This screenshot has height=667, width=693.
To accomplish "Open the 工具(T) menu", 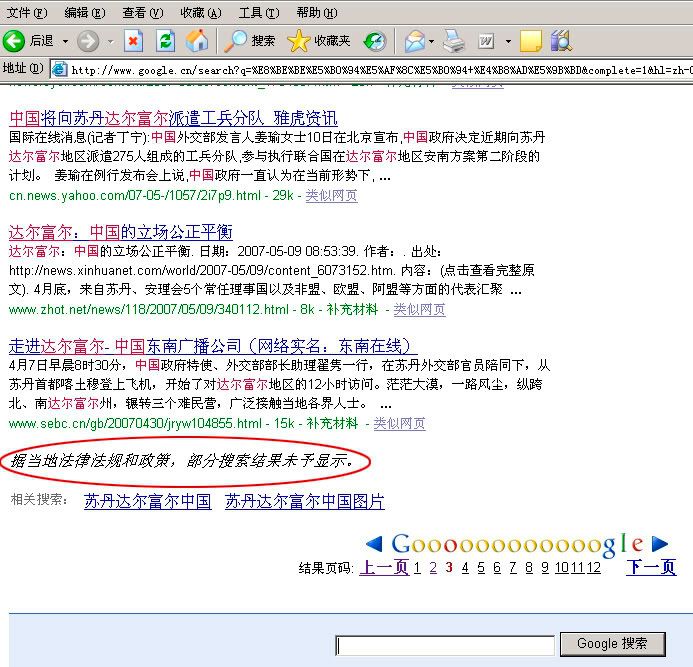I will click(258, 13).
